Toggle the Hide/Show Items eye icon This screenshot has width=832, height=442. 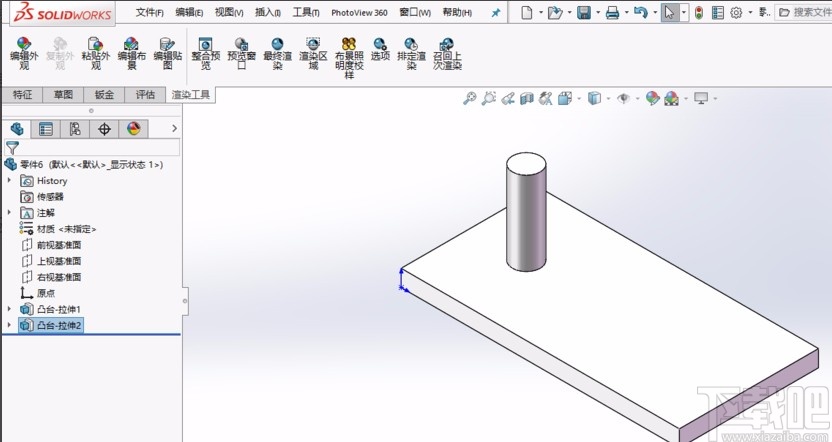click(622, 98)
